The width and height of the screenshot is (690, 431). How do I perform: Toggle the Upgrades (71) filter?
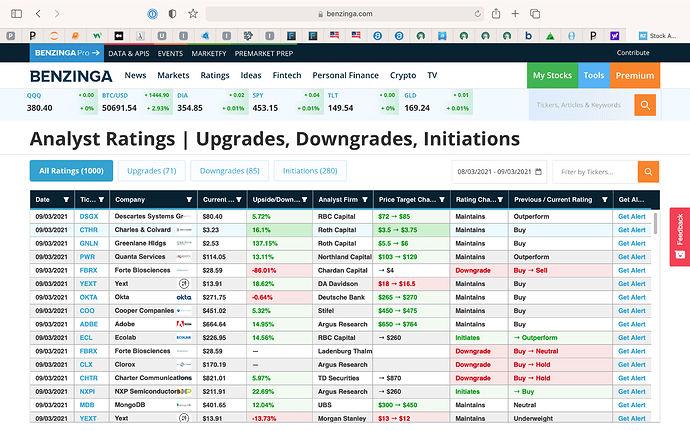coord(152,172)
